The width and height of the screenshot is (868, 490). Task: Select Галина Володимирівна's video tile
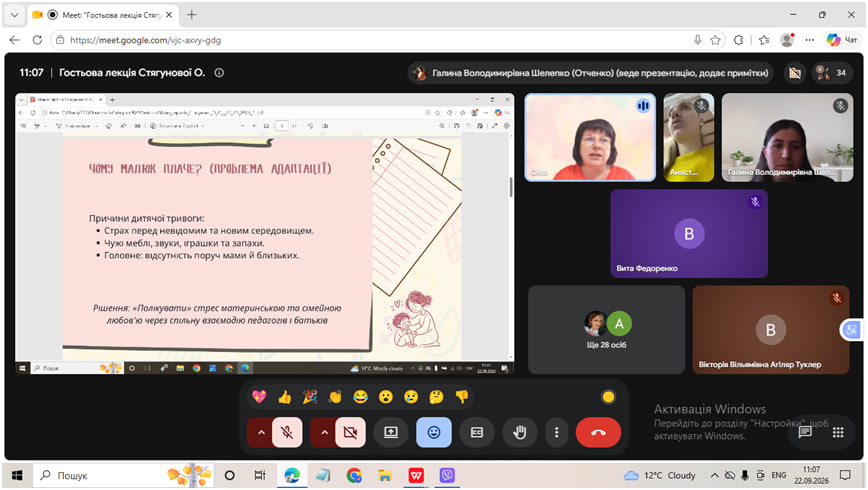coord(787,137)
